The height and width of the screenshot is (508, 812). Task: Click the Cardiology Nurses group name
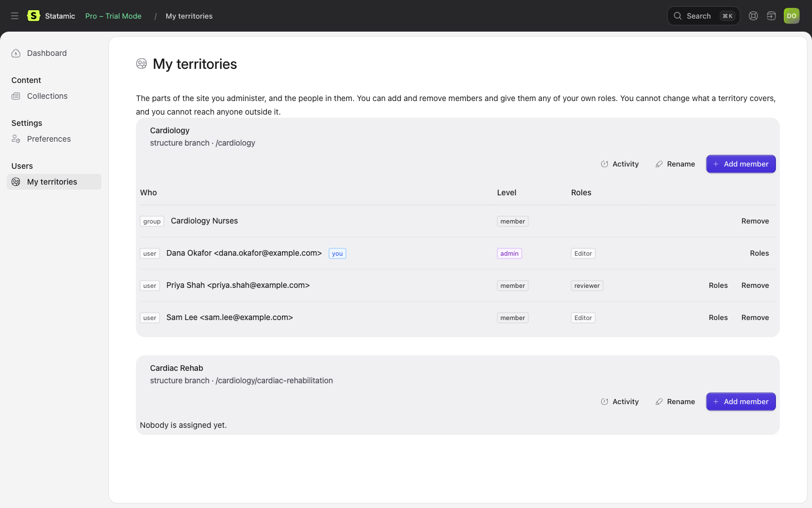point(204,221)
